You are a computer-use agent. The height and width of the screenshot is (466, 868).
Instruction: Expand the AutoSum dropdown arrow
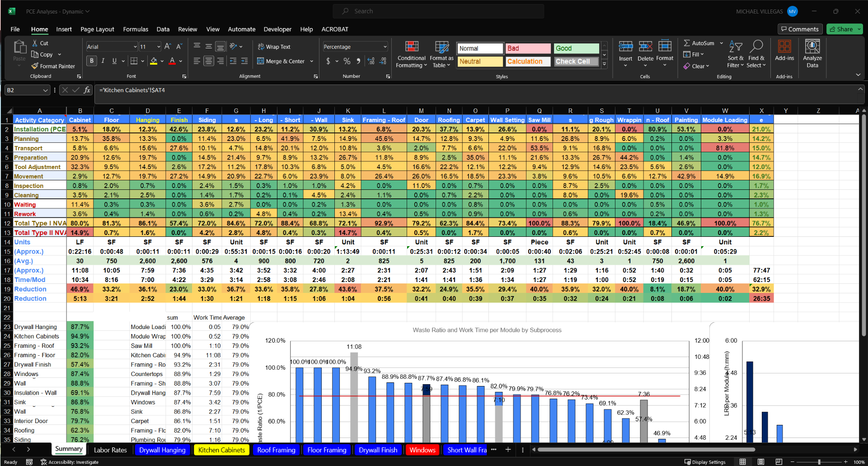tap(721, 43)
